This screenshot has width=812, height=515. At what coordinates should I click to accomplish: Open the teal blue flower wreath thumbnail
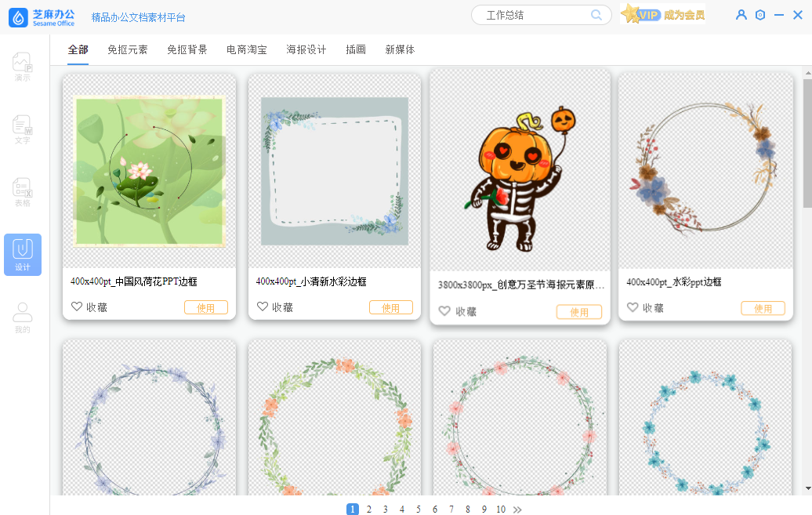705,418
